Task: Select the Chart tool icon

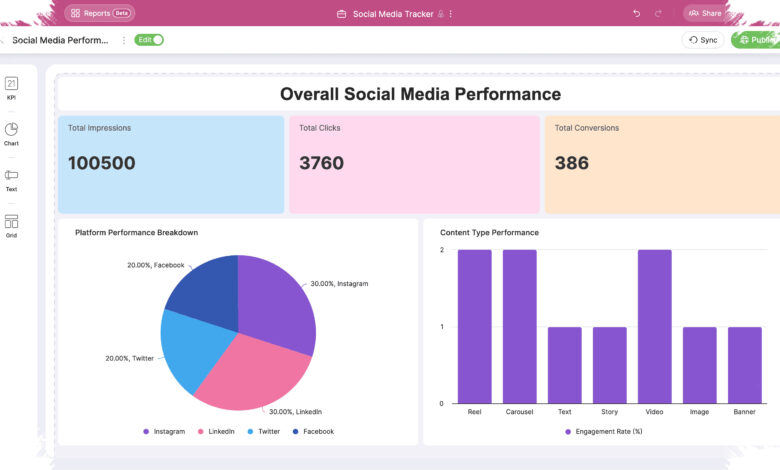Action: point(11,134)
